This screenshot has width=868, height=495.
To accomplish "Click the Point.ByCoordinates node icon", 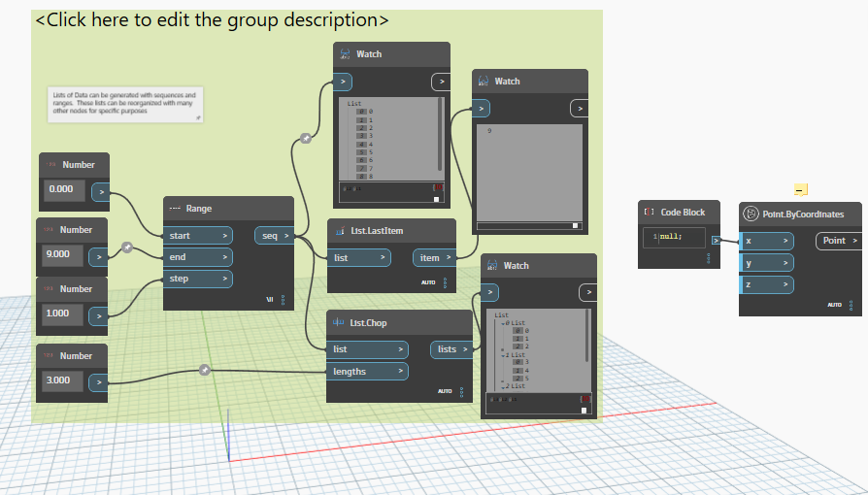I will coord(751,214).
